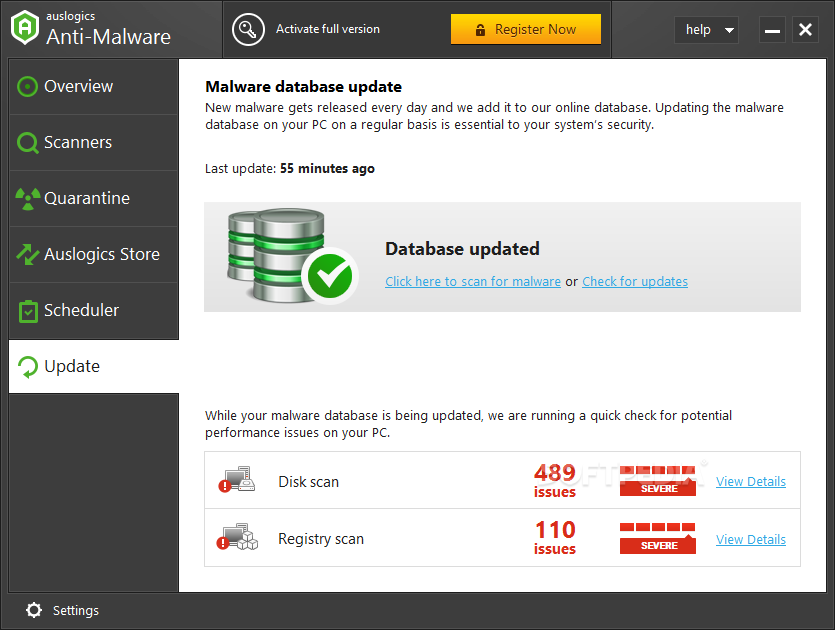Open the help dropdown menu
The image size is (835, 630).
point(706,30)
